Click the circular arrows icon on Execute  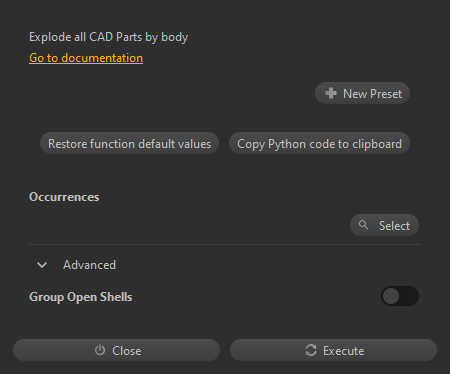pos(311,350)
